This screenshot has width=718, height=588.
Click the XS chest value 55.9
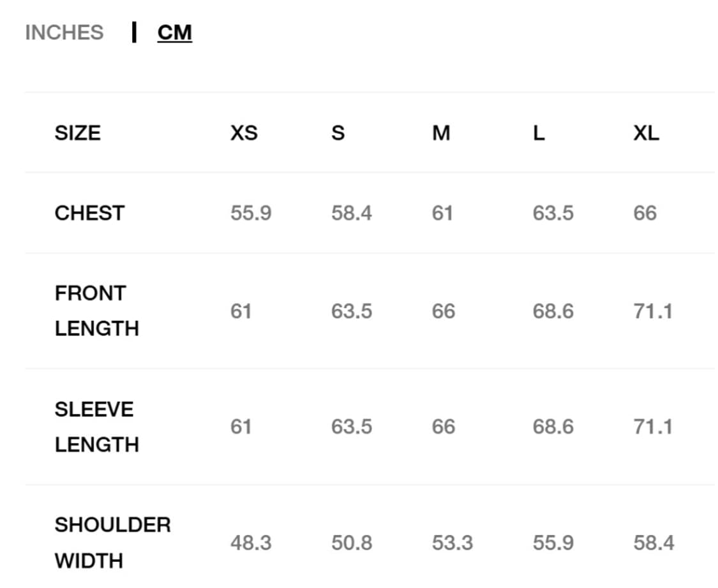click(x=251, y=212)
